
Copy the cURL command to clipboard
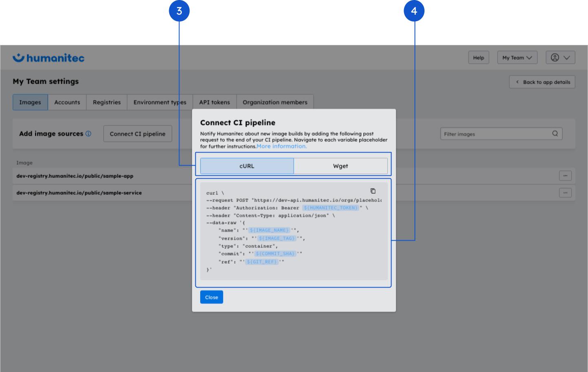point(373,191)
